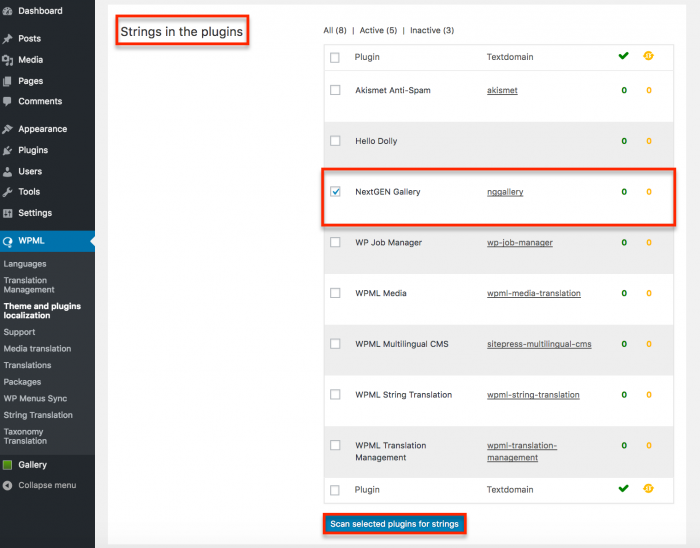Click the Settings icon in sidebar
Viewport: 700px width, 548px height.
[7, 213]
